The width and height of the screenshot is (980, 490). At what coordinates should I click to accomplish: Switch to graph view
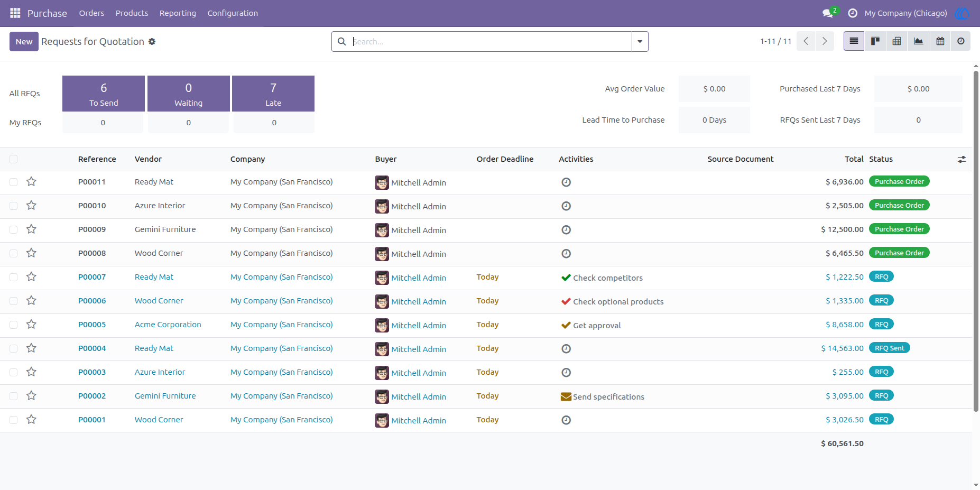click(919, 41)
